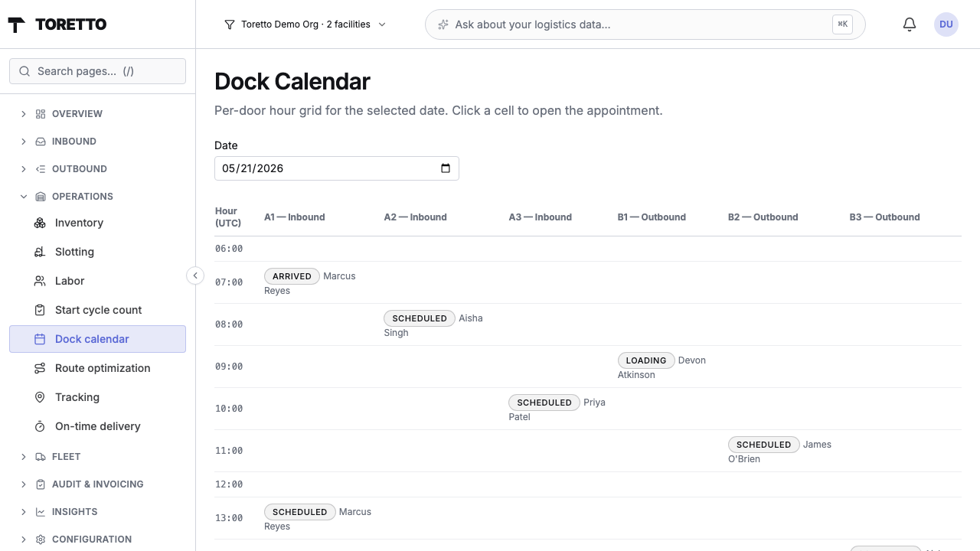Expand the Audit & Invoicing chevron
The width and height of the screenshot is (980, 551).
pyautogui.click(x=24, y=484)
